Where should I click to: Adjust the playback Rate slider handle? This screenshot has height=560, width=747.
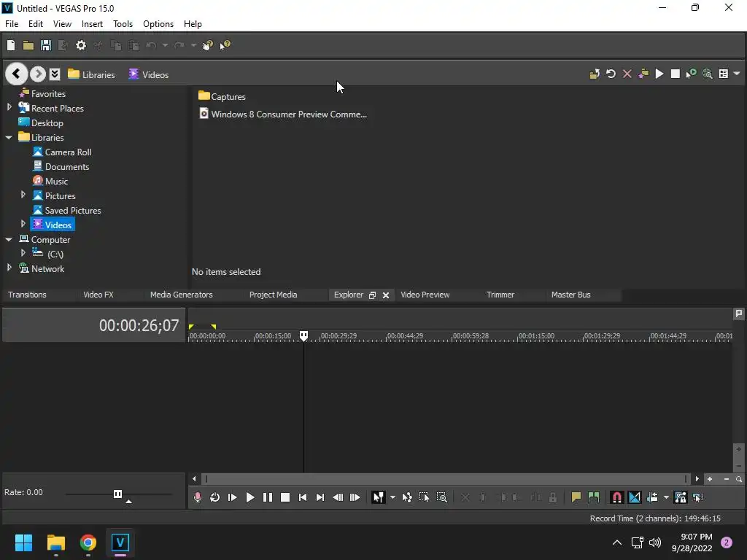point(117,494)
